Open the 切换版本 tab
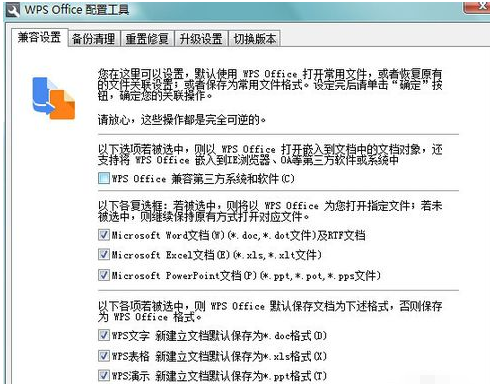 255,39
